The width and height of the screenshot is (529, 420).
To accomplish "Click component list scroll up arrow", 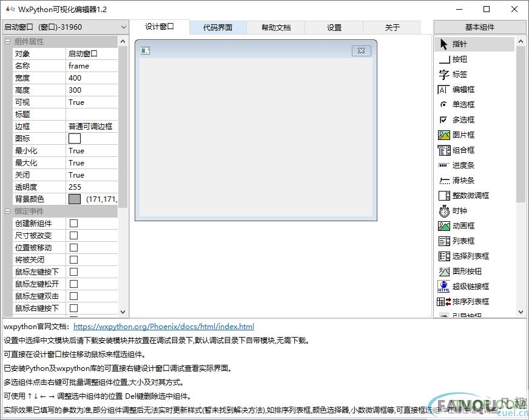I will [521, 42].
